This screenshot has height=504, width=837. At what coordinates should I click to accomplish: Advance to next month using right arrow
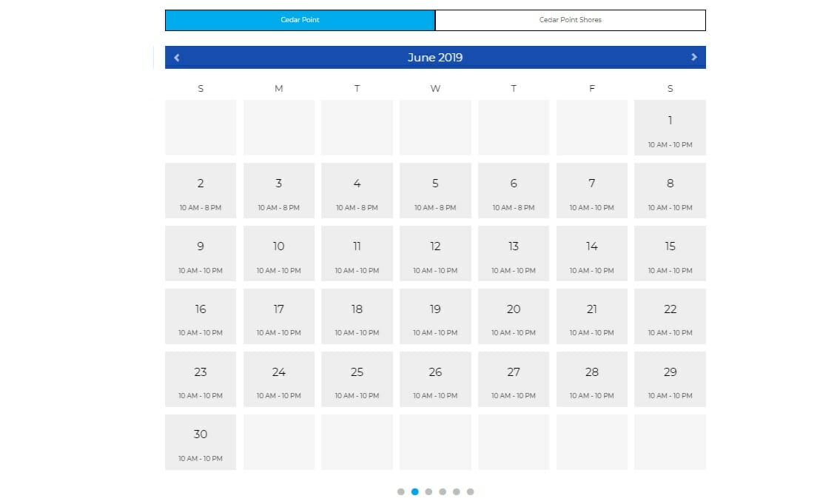point(693,58)
